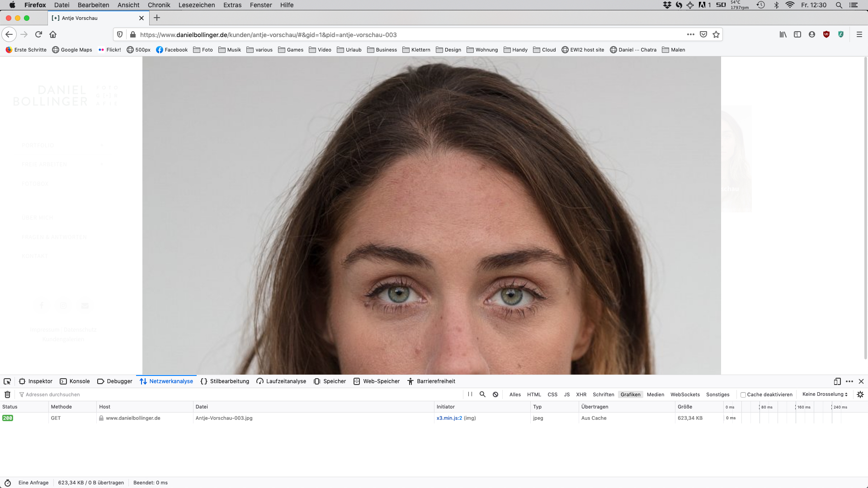Open page actions three-dot menu in URL bar
Screen dimensions: 868x488
point(690,34)
